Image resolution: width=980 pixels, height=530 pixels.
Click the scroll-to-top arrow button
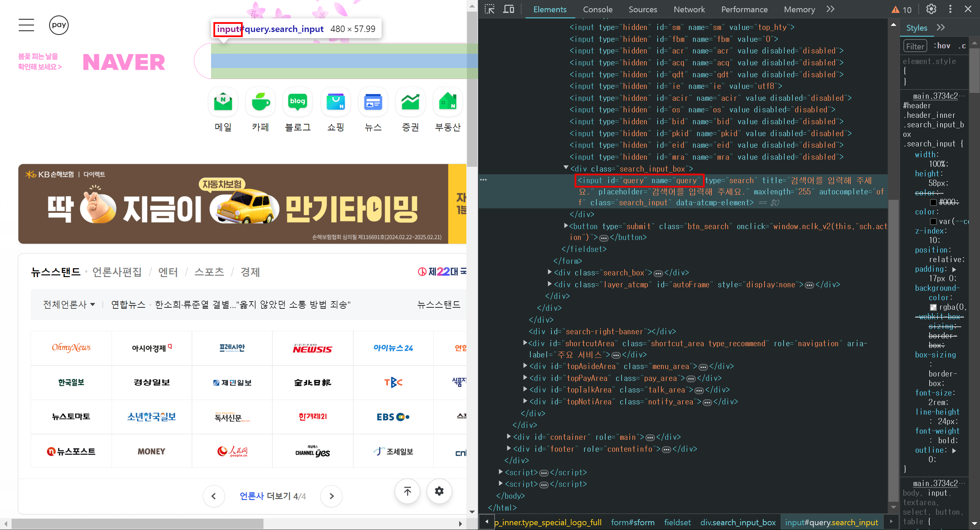[x=407, y=491]
